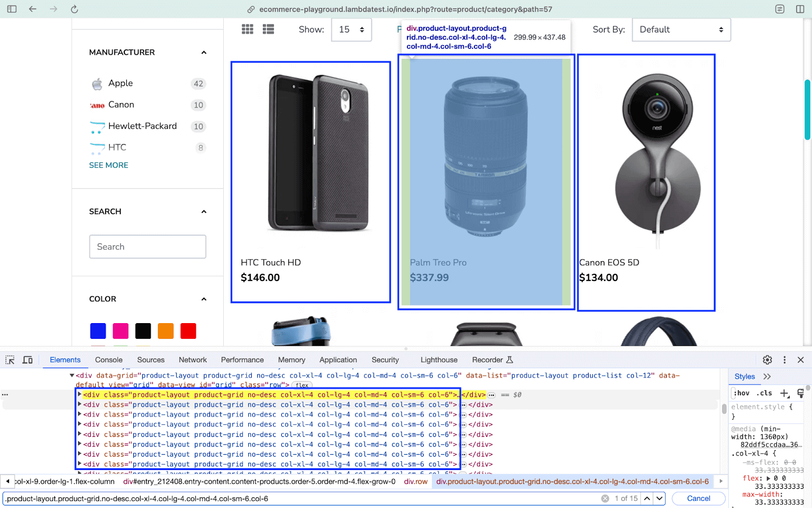
Task: Expand the highlighted product-layout div node
Action: click(79, 394)
